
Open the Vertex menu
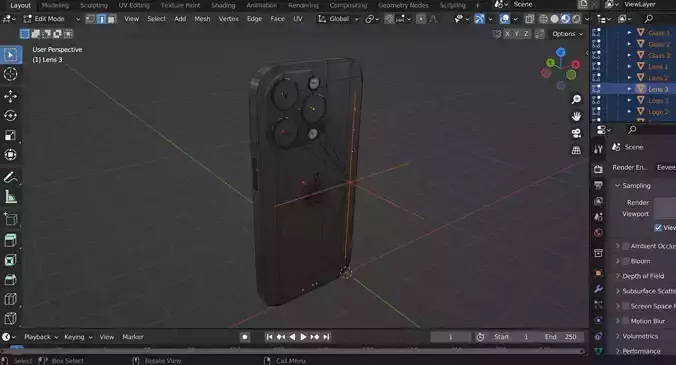[x=228, y=19]
